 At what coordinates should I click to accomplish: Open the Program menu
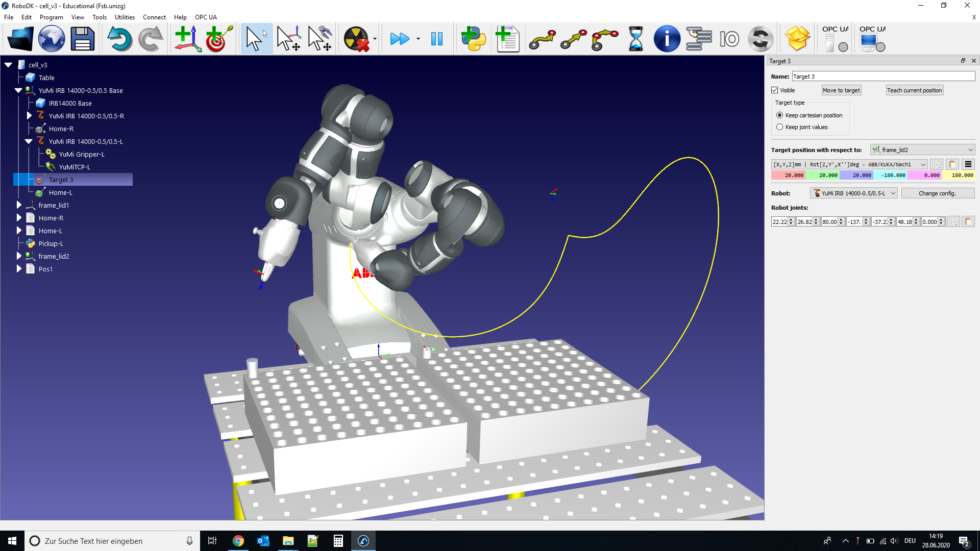pyautogui.click(x=51, y=17)
